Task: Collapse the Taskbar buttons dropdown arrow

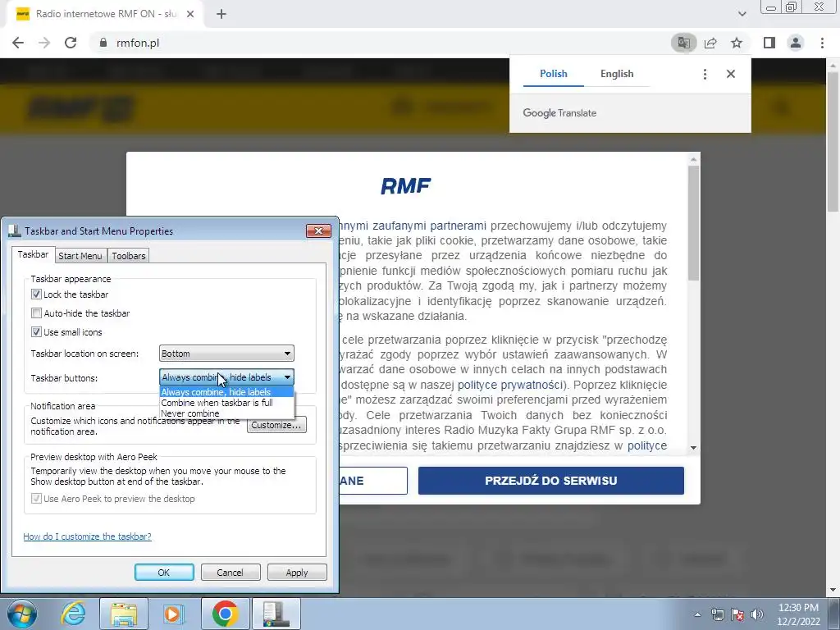Action: point(287,377)
